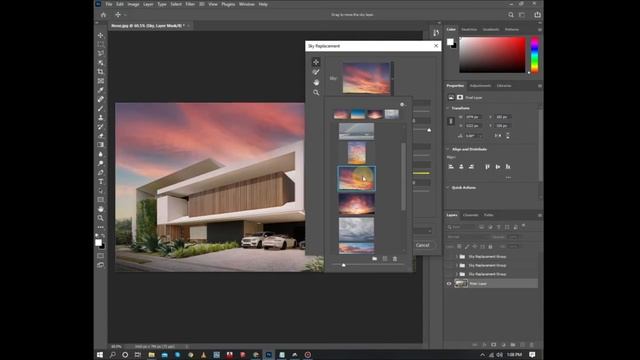Select the Move tool in the left toolbar

click(x=100, y=36)
